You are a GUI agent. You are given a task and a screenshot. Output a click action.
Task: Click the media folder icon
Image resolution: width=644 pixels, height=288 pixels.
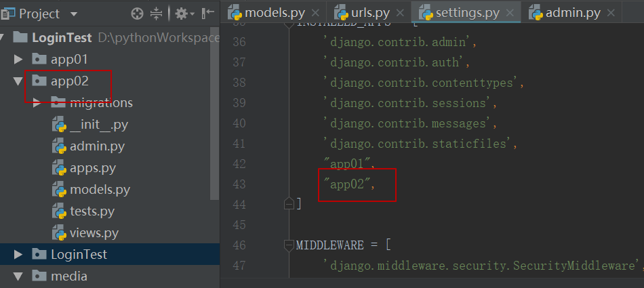(x=39, y=276)
